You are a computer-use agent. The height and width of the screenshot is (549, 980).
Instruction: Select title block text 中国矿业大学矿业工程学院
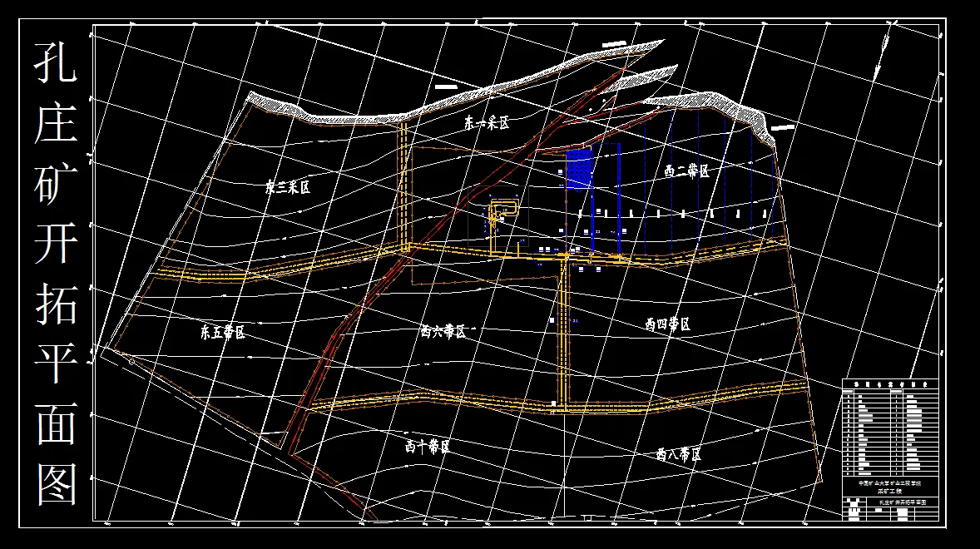(889, 483)
